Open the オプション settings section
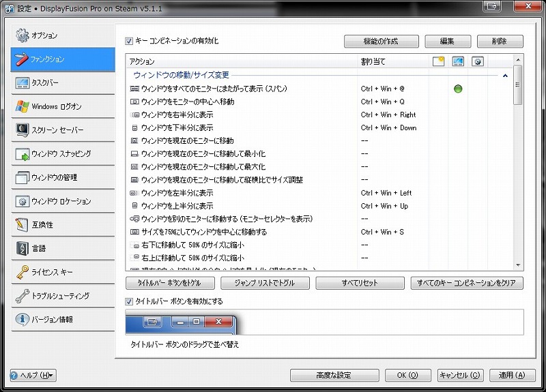Image resolution: width=546 pixels, height=392 pixels. click(x=63, y=35)
